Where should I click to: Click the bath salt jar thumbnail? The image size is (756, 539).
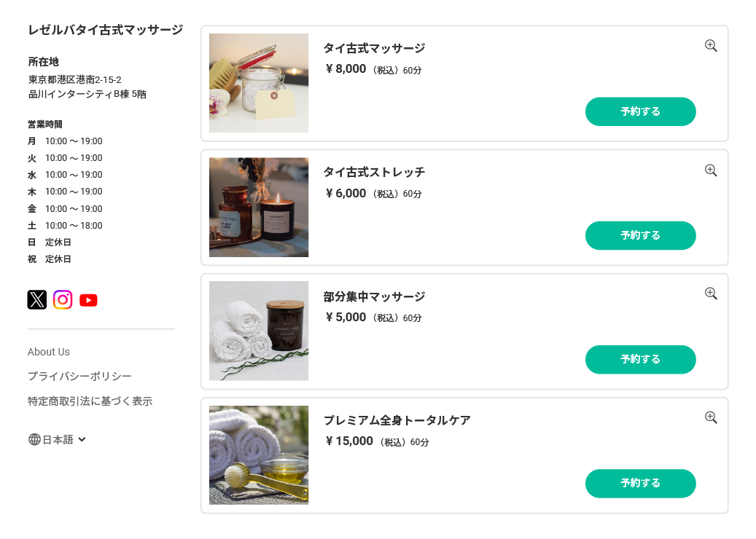click(259, 83)
